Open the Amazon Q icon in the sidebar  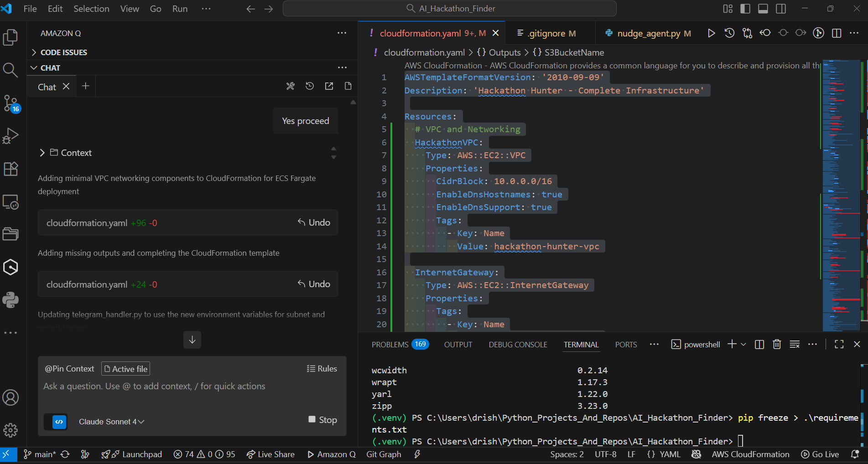click(x=10, y=267)
